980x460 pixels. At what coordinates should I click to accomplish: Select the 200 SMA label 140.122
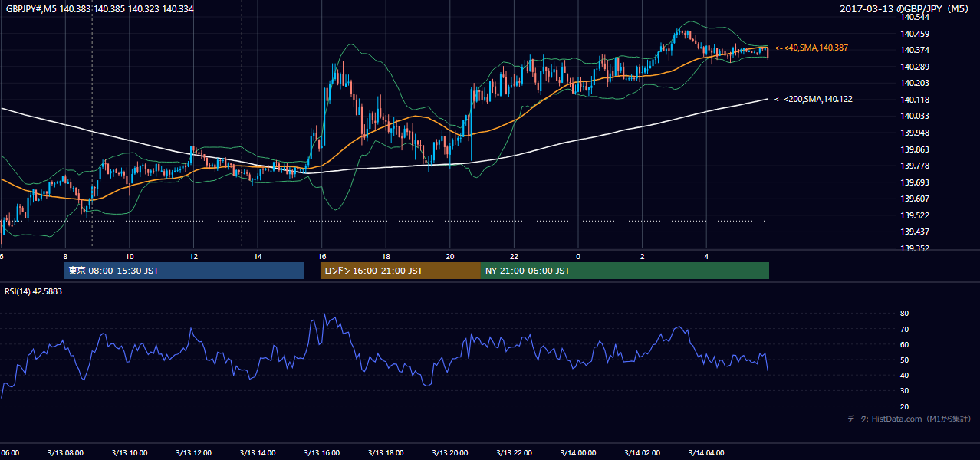(814, 99)
